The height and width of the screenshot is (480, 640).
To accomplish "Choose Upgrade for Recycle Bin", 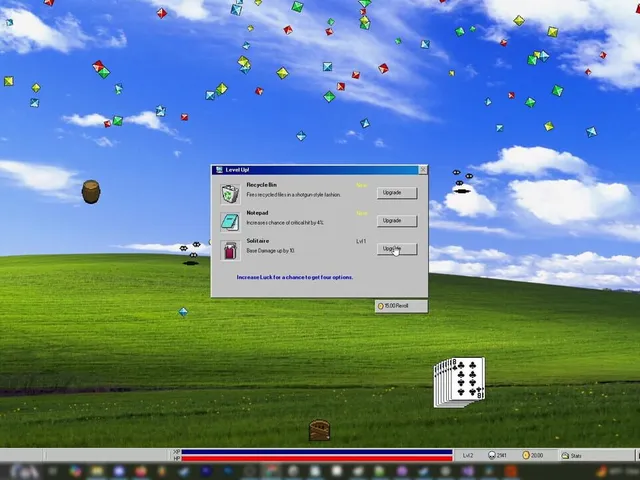I will [x=397, y=193].
